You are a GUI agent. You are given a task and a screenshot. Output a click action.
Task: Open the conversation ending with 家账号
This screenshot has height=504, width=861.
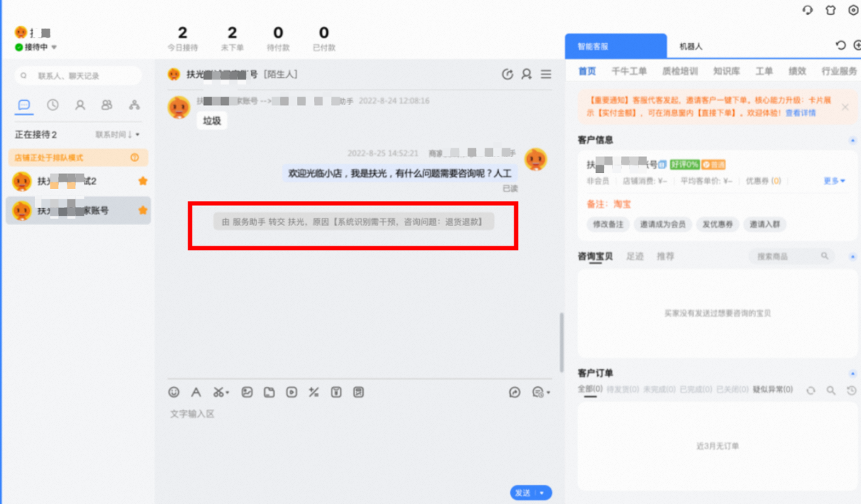coord(78,210)
